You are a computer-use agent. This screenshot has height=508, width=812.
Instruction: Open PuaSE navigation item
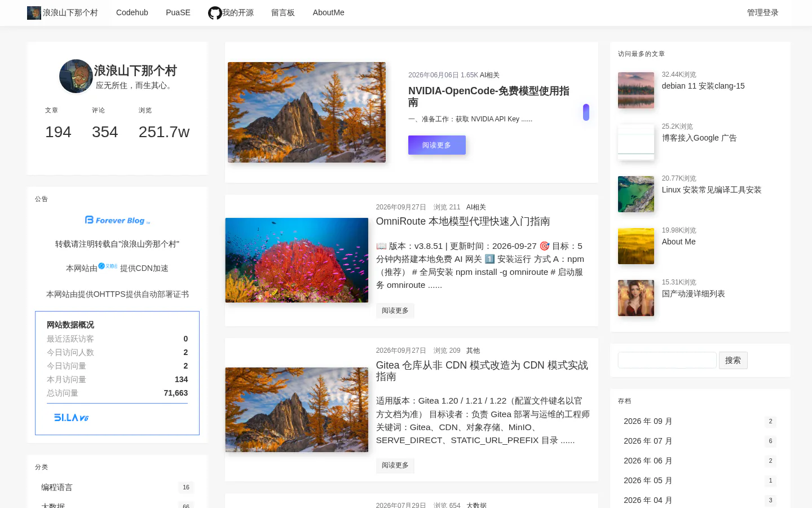[x=178, y=12]
